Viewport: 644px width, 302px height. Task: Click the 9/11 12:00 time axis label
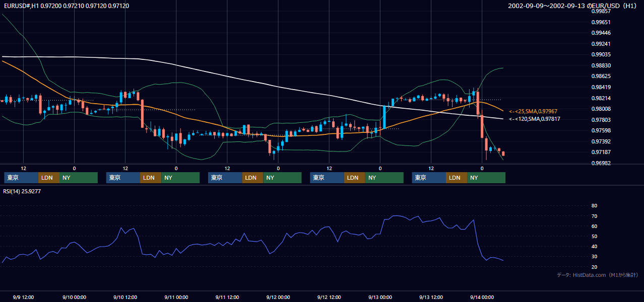coord(227,297)
